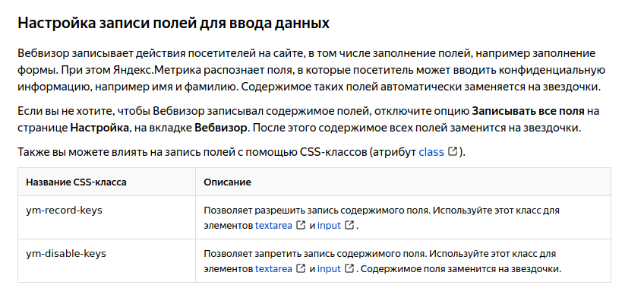Click bold word "Вебвизор" after "на вкладке"
Viewport: 644px width, 301px height.
222,128
